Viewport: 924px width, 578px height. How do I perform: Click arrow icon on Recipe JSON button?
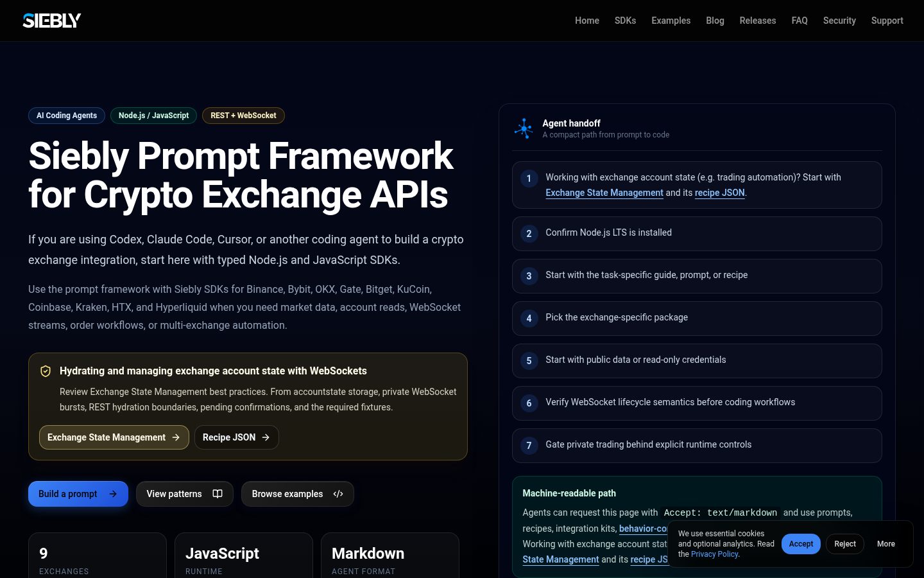pos(266,437)
